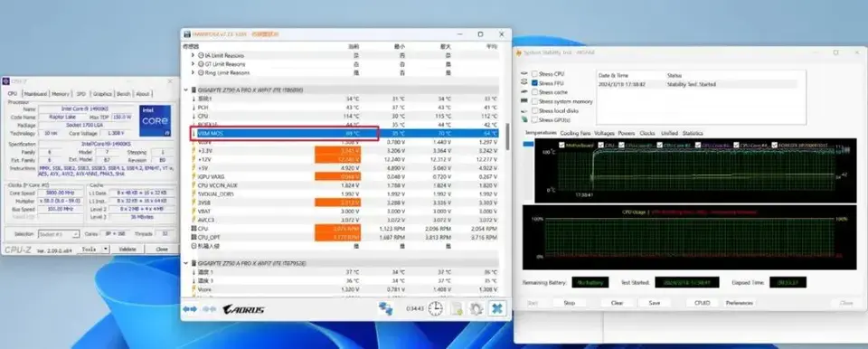
Task: Click the AORUS logo in HWiNFO footer
Action: [x=243, y=309]
